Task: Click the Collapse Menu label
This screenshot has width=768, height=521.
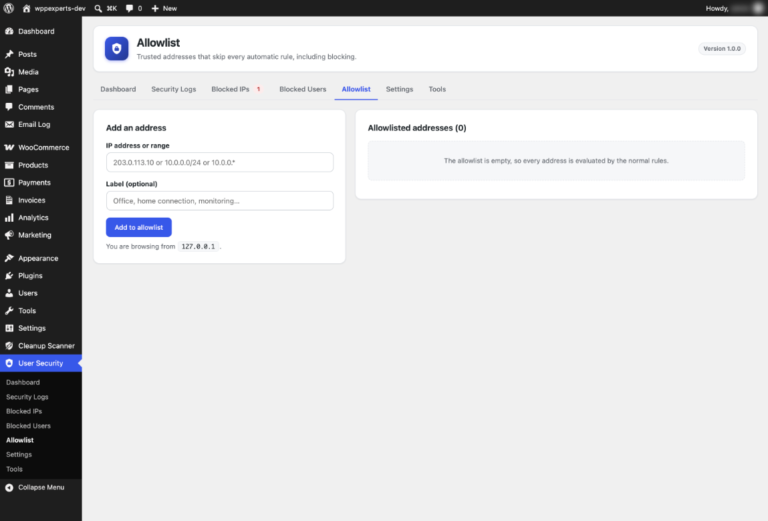Action: (x=41, y=488)
